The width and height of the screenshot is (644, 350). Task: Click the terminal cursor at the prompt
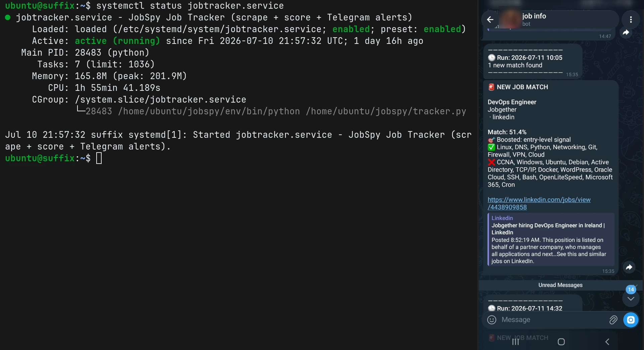pyautogui.click(x=99, y=158)
